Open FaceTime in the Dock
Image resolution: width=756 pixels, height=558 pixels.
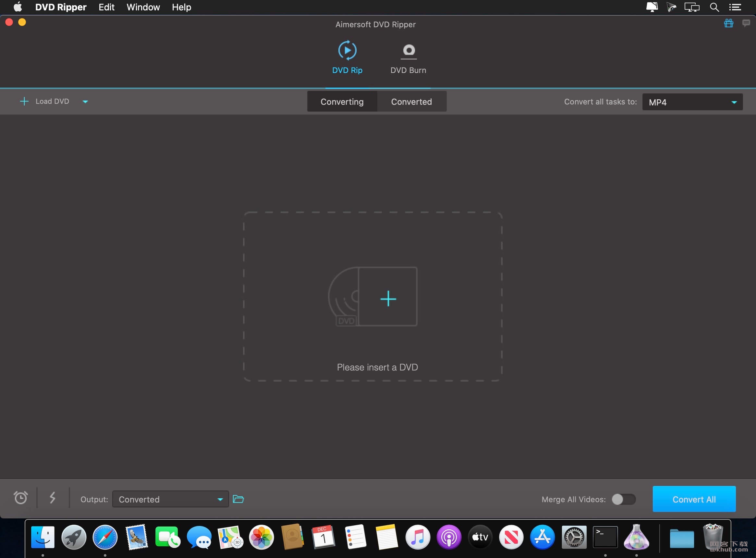tap(167, 537)
